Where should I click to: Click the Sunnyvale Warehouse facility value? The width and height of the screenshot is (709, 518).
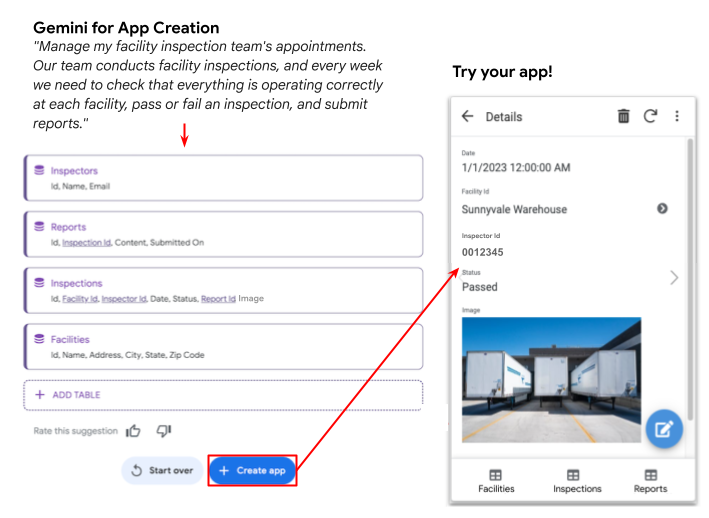[514, 209]
